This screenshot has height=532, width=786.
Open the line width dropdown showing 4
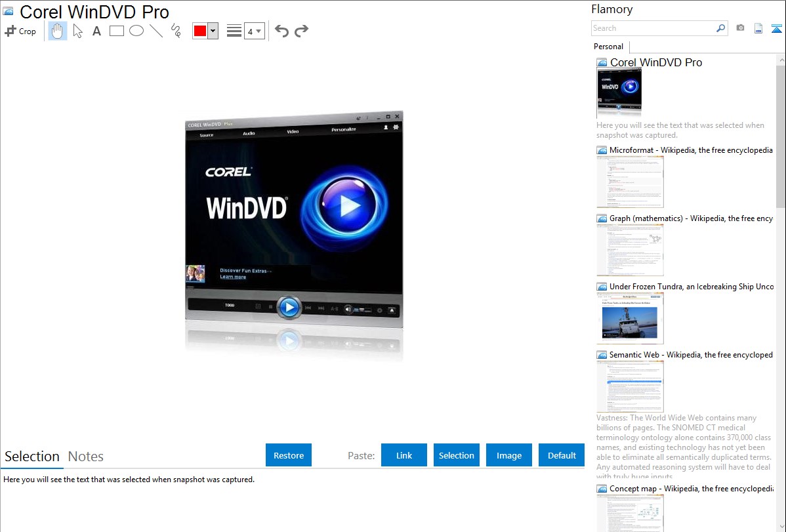254,31
